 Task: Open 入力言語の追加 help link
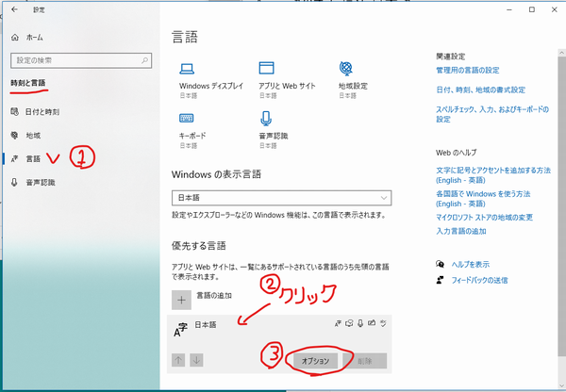tap(461, 231)
